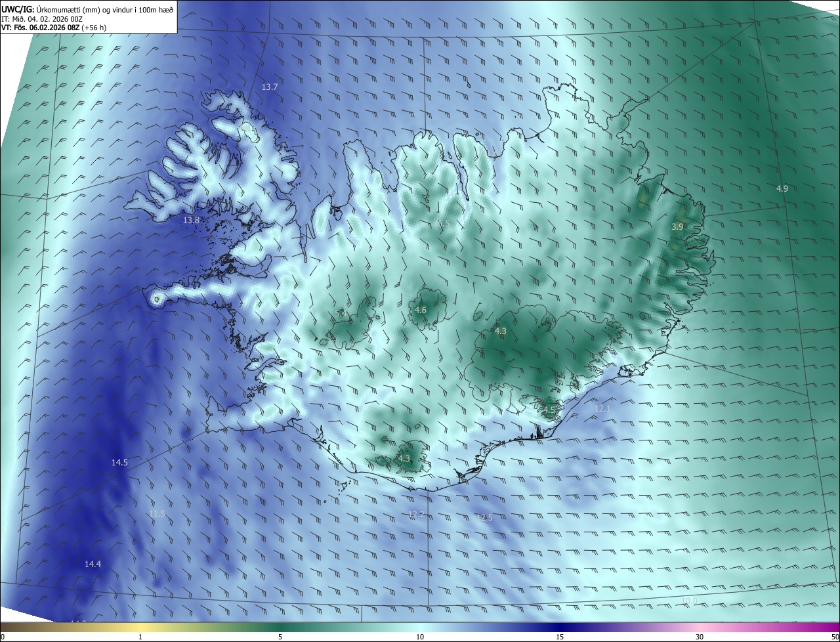840x642 pixels.
Task: Click the valid time 'VT: Fös. 06.02.2026 08Z (+56 h)'
Action: 54,28
